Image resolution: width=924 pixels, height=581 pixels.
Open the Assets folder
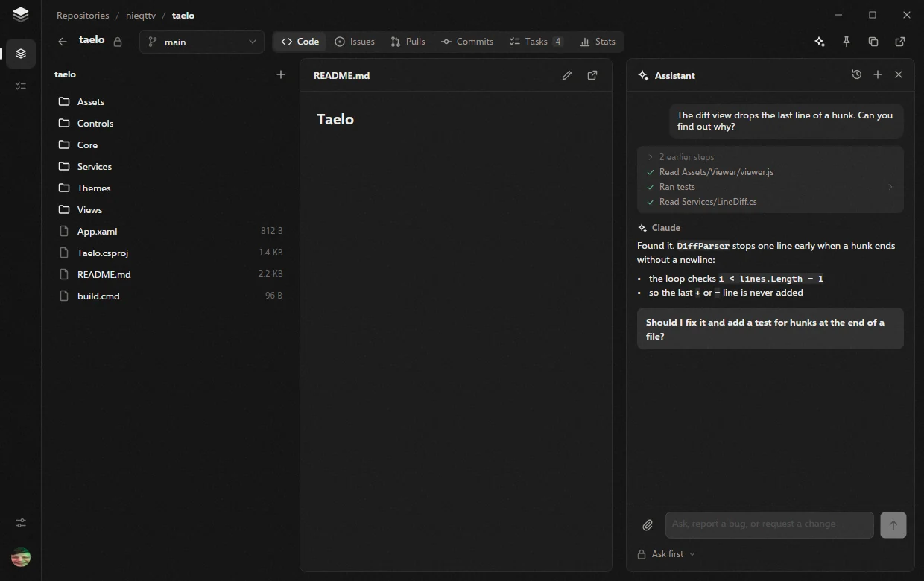pyautogui.click(x=171, y=101)
